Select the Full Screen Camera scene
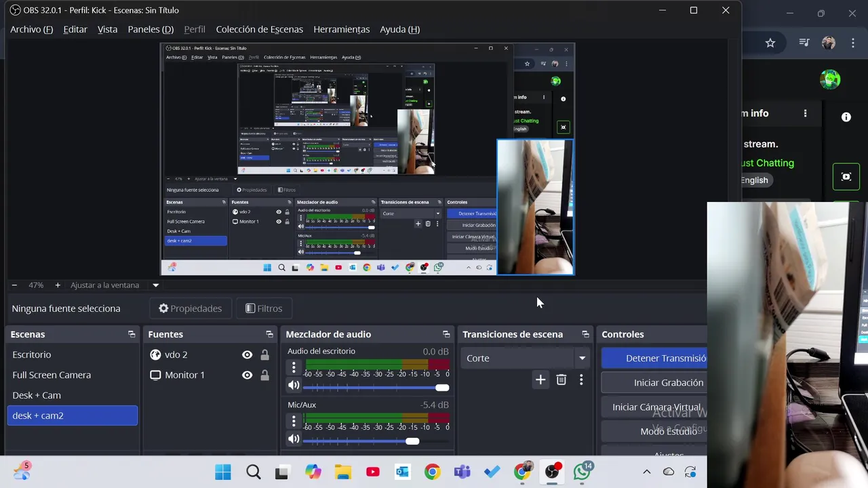868x488 pixels. pyautogui.click(x=73, y=375)
